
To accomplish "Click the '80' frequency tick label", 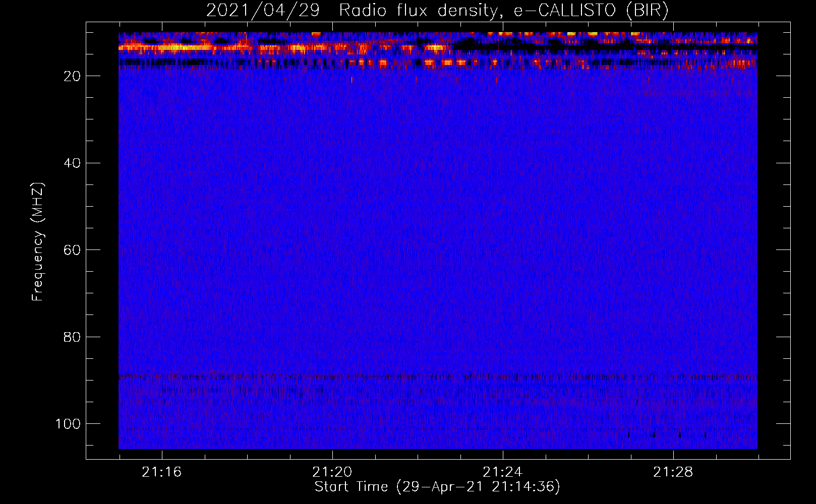I will tap(73, 337).
